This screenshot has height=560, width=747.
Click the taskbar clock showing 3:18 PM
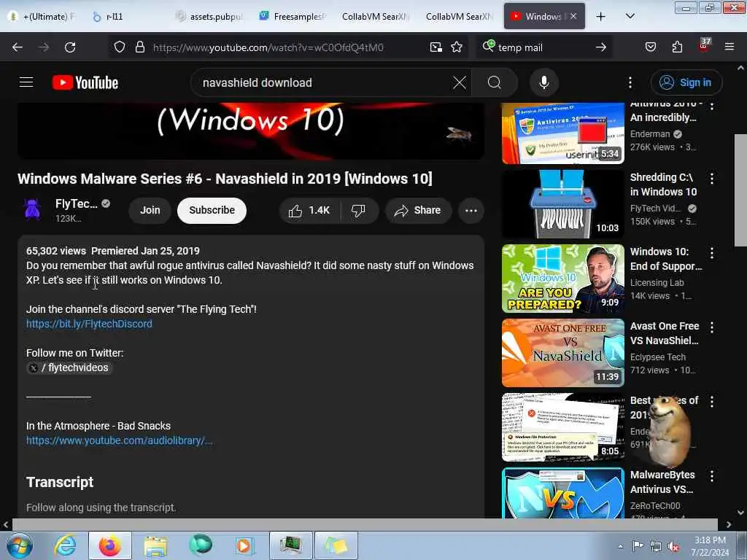pos(710,546)
